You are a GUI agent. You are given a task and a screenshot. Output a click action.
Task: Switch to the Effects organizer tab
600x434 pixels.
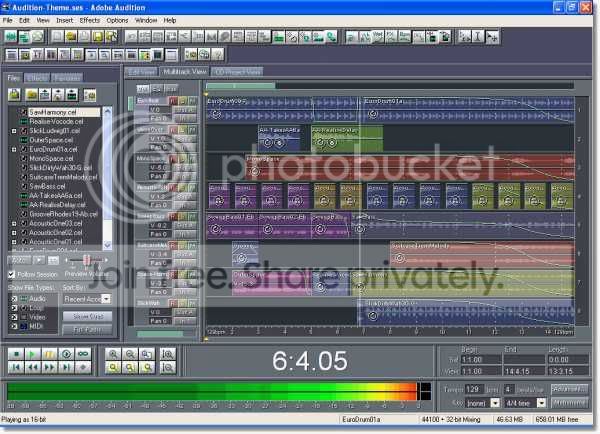[37, 78]
